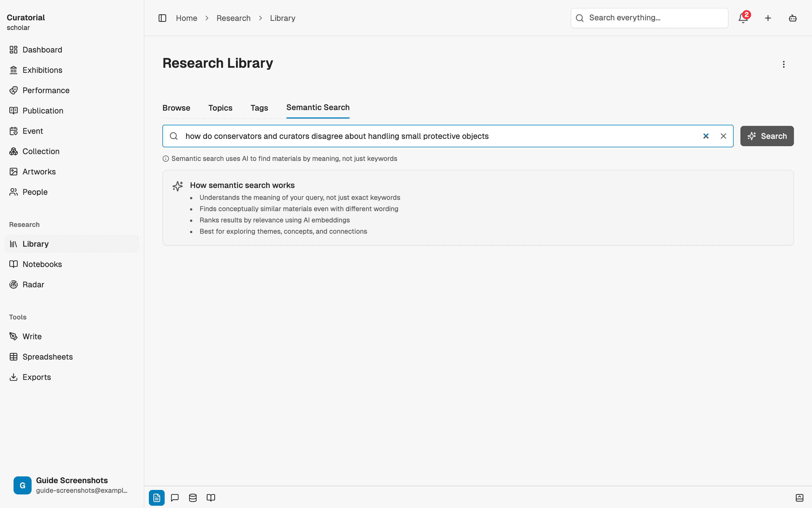Open Performance section

pos(72,90)
